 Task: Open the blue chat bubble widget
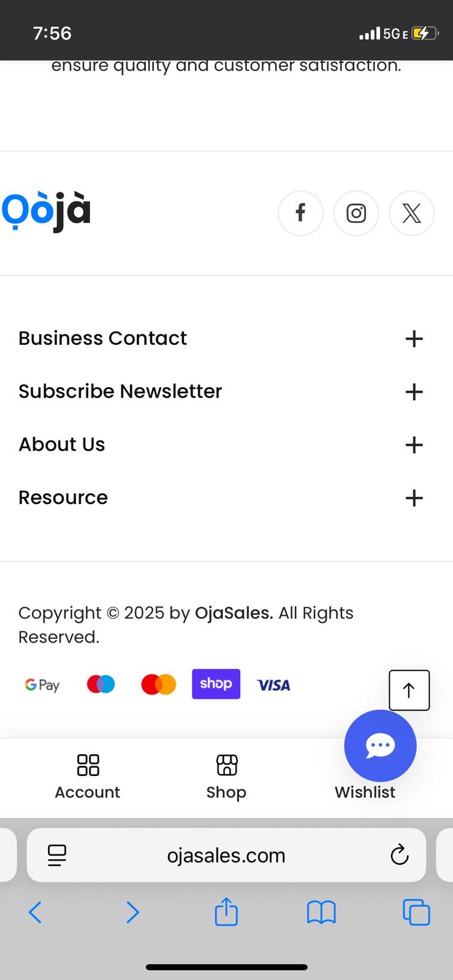380,745
